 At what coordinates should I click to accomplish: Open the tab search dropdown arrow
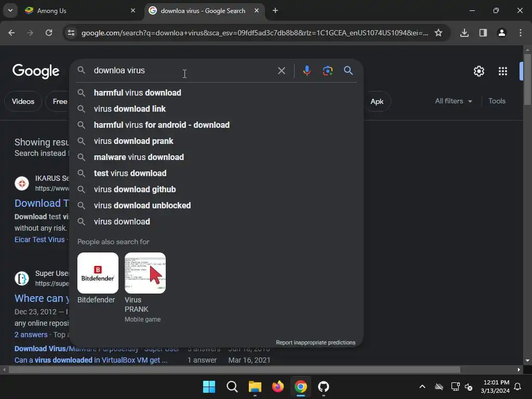click(10, 10)
